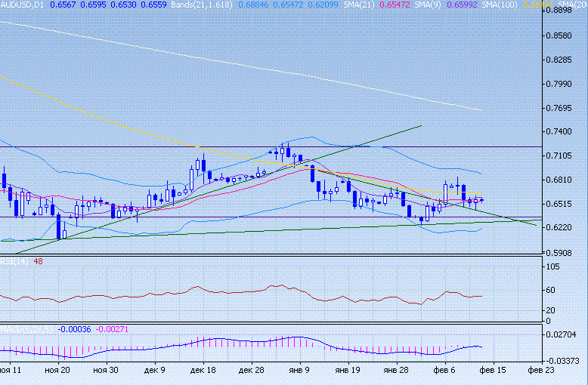Select the 'дек 18' date axis label
The width and height of the screenshot is (588, 385).
[x=205, y=371]
